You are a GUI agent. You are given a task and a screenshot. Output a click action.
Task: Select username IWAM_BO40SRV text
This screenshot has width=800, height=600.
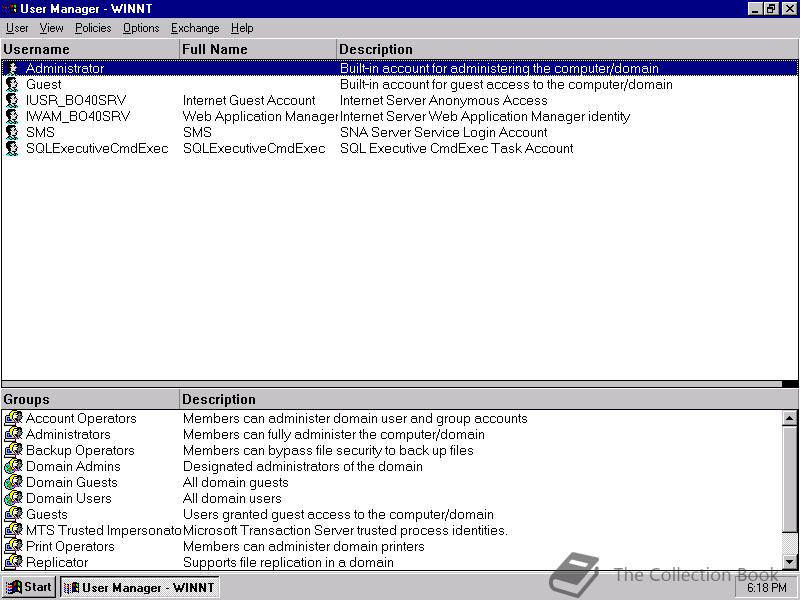[x=78, y=116]
